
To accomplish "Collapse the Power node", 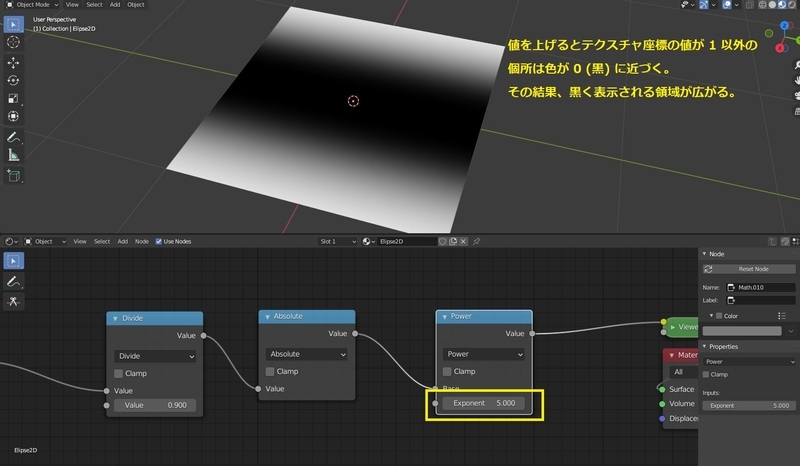I will click(444, 316).
